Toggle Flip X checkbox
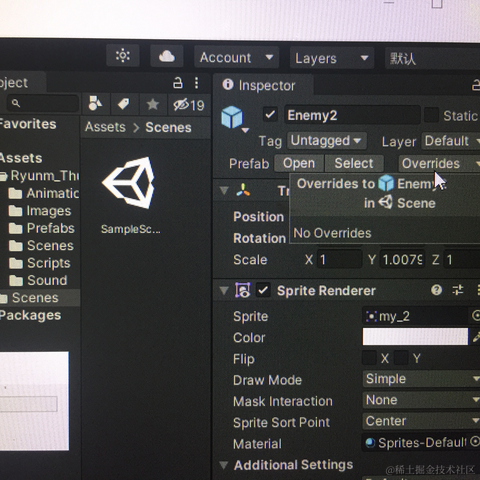The height and width of the screenshot is (480, 480). pyautogui.click(x=369, y=358)
